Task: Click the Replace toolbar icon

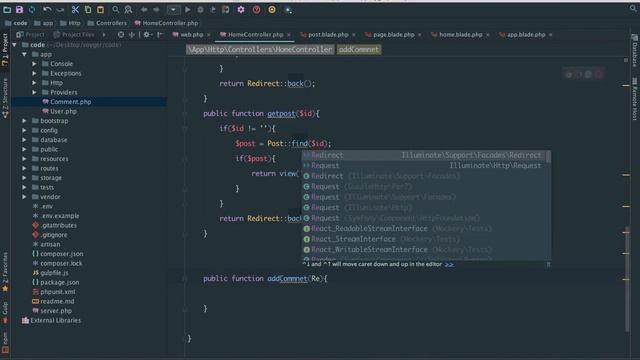Action: click(x=128, y=10)
